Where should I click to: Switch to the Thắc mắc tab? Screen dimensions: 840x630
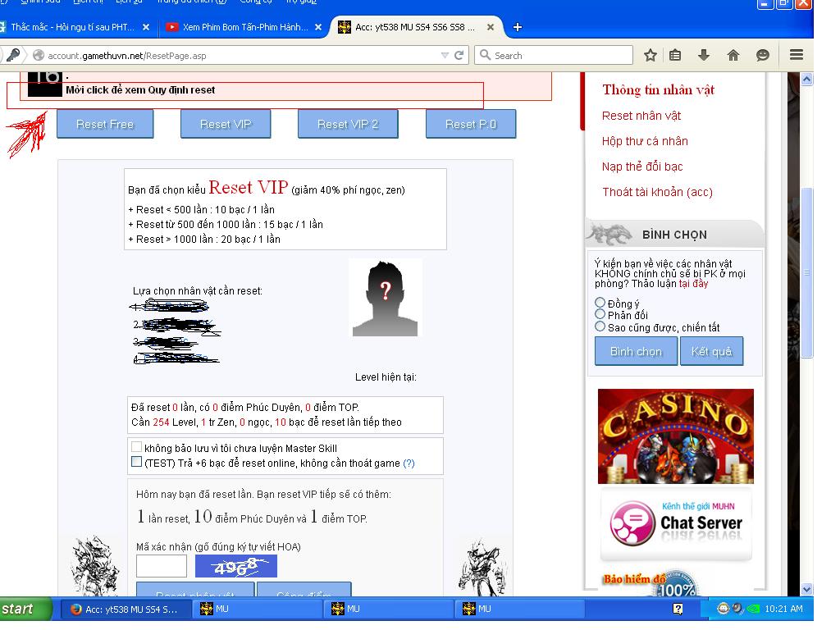75,27
